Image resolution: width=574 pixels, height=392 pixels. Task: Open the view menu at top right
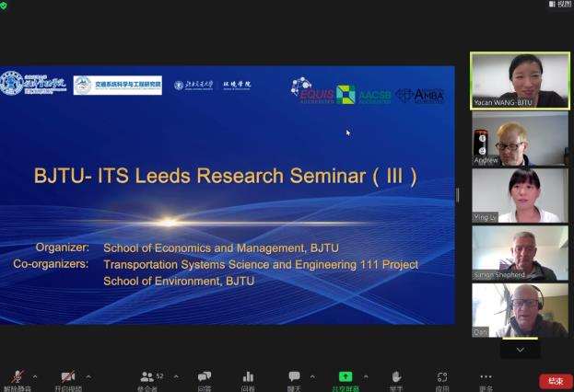pyautogui.click(x=560, y=4)
